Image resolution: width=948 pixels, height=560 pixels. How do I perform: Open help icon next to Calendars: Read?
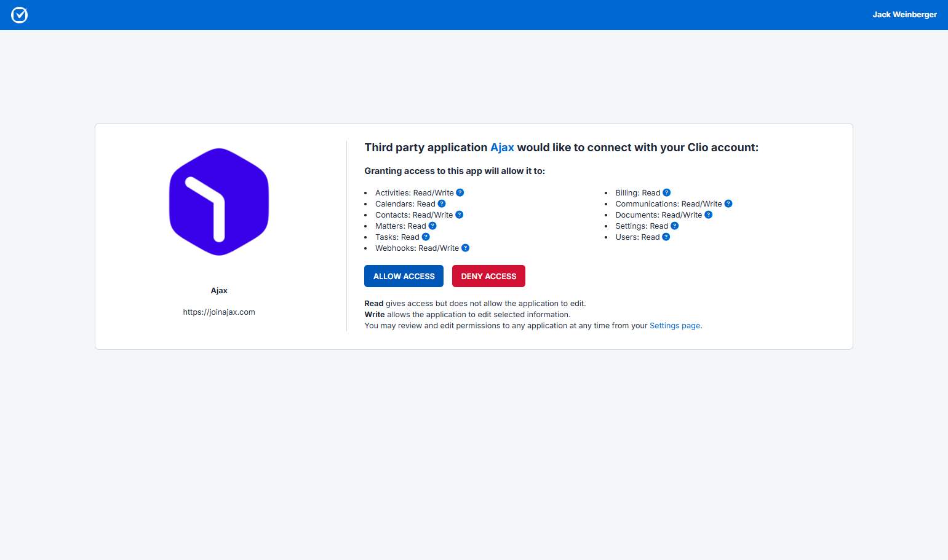(x=442, y=203)
